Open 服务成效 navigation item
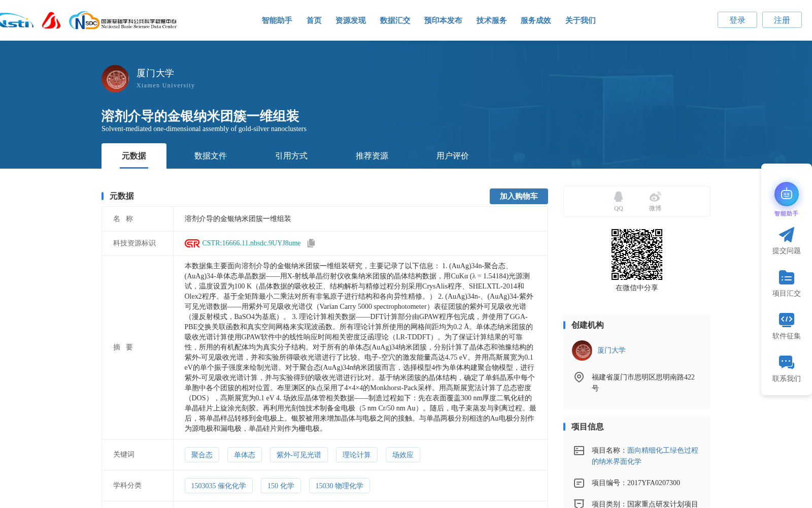The image size is (812, 508). tap(536, 20)
